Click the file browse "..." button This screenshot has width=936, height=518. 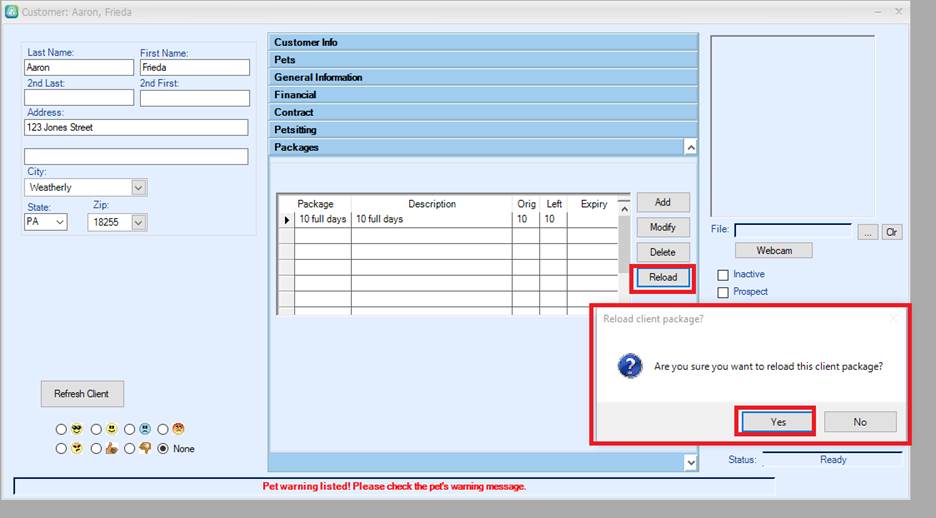click(867, 232)
